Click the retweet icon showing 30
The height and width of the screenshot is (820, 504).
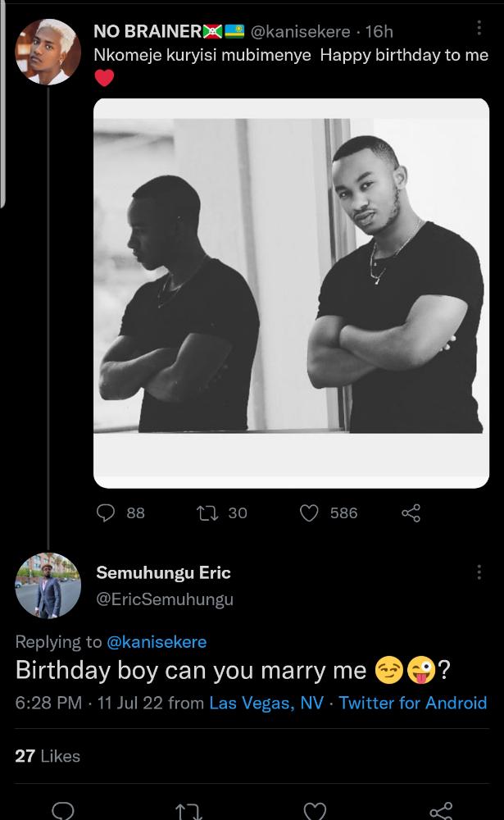click(x=207, y=513)
